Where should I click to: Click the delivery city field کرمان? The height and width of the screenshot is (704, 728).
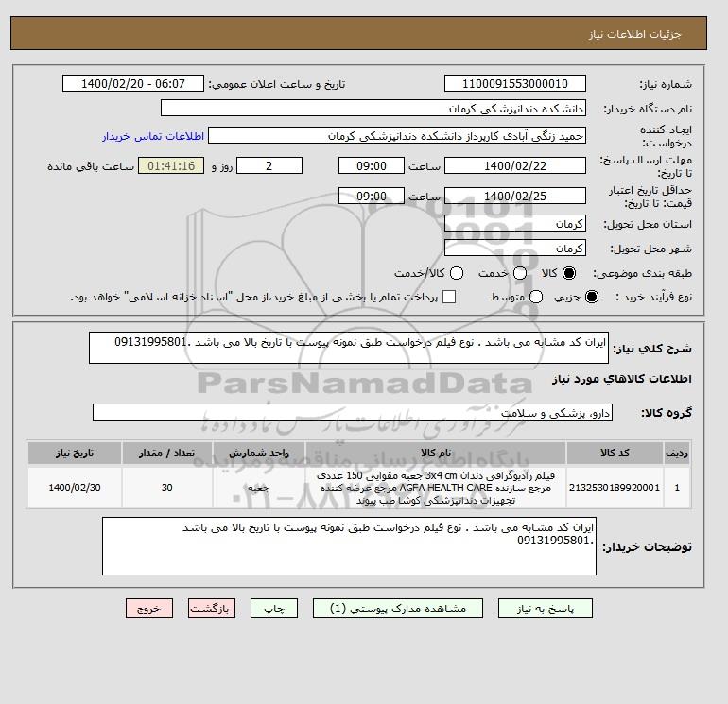pyautogui.click(x=515, y=249)
